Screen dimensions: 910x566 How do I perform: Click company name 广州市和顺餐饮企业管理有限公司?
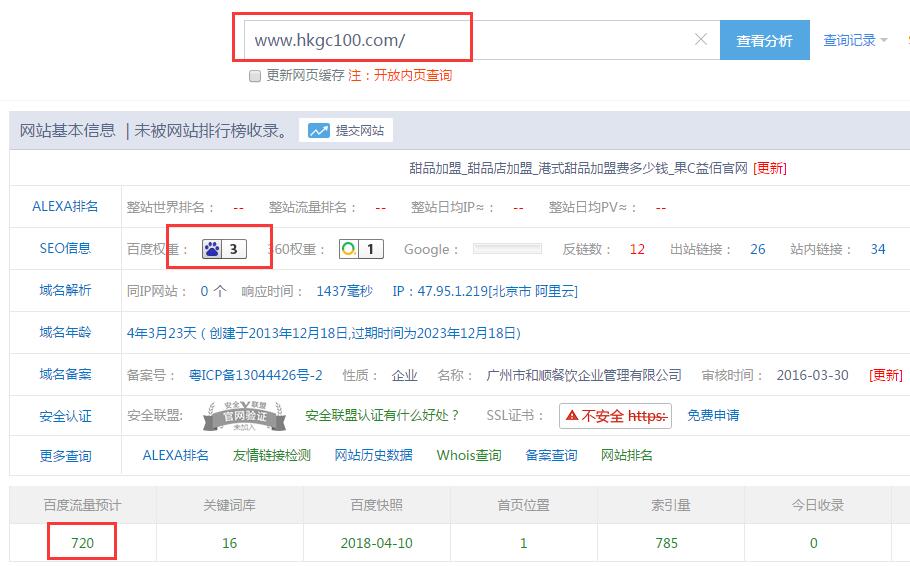[584, 375]
